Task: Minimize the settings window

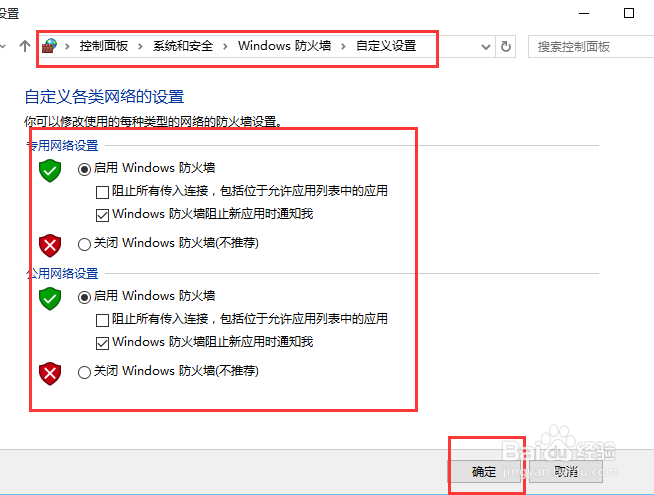Action: [584, 13]
